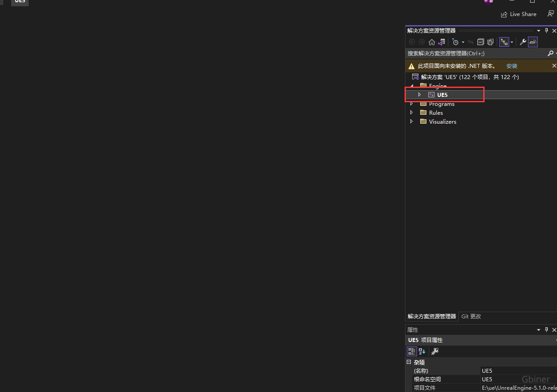This screenshot has width=557, height=392.
Task: Switch between solution and folder views
Action: 441,42
